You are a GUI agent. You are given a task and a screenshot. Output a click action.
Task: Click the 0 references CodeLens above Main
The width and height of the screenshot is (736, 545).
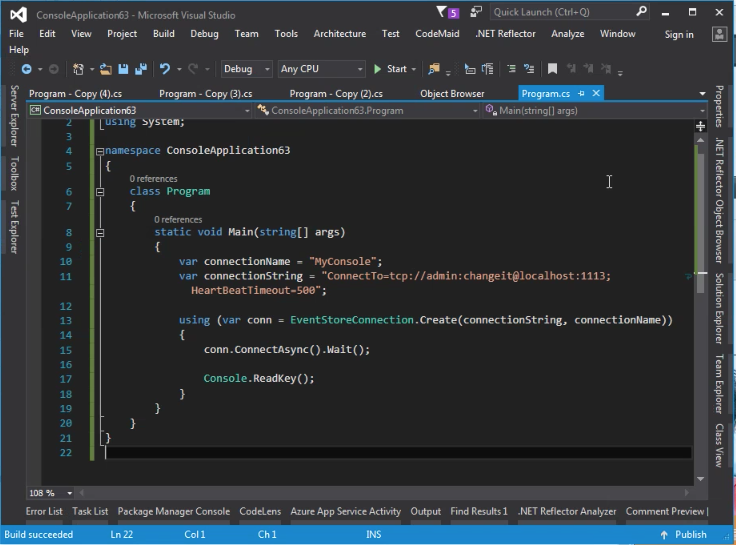pos(178,220)
